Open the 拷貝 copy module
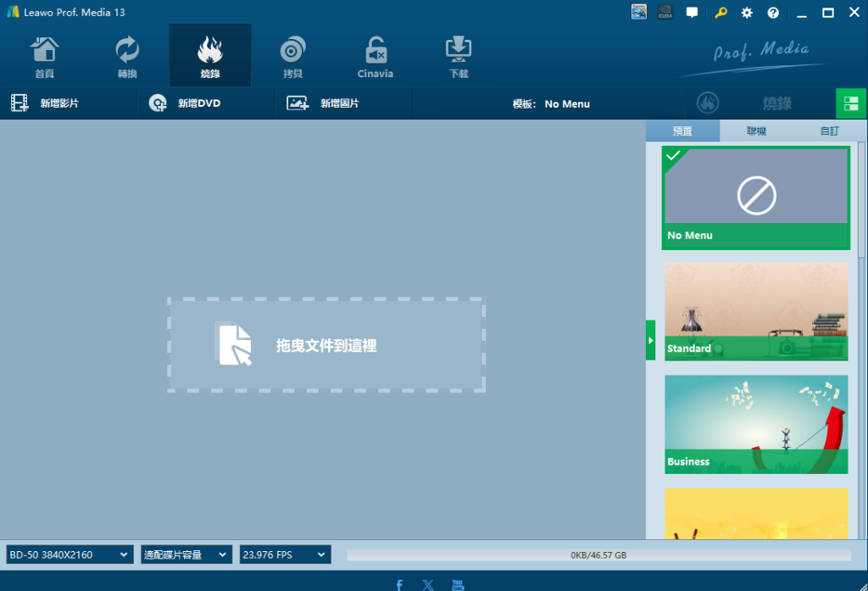 click(x=292, y=57)
